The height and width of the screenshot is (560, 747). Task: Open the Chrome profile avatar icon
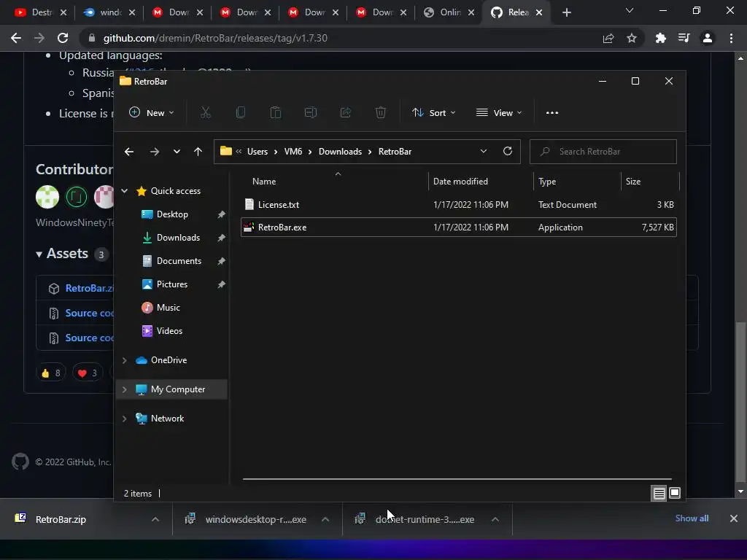point(708,38)
